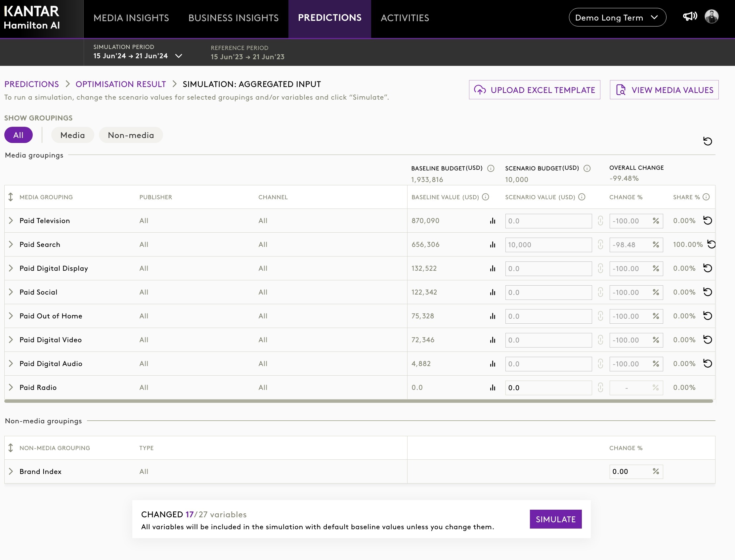Click the Paid Radio scenario value field

pyautogui.click(x=548, y=388)
